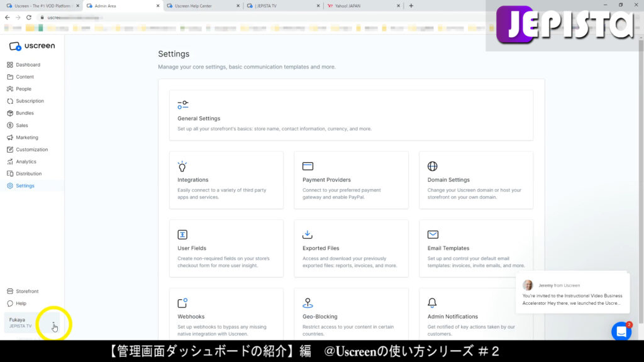Click the Integrations lightbulb icon
This screenshot has width=644, height=362.
[182, 166]
